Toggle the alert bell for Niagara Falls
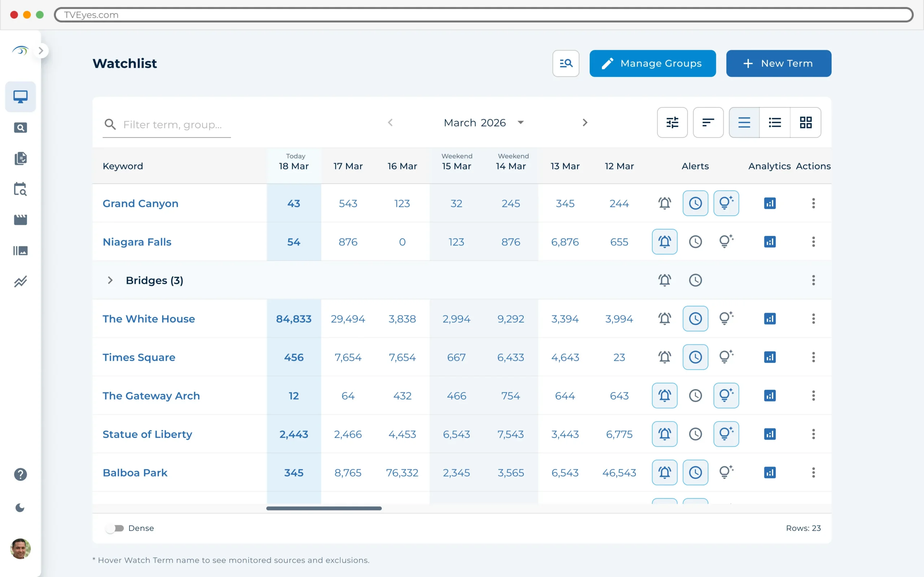Viewport: 924px width, 577px height. click(664, 242)
